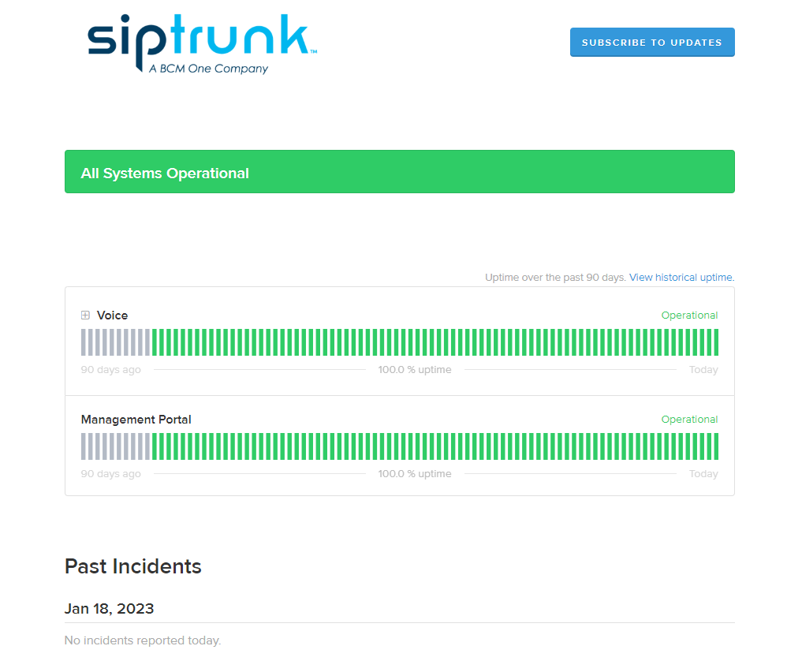Click 'Today' label under Management Portal
The width and height of the screenshot is (802, 672).
click(x=703, y=474)
